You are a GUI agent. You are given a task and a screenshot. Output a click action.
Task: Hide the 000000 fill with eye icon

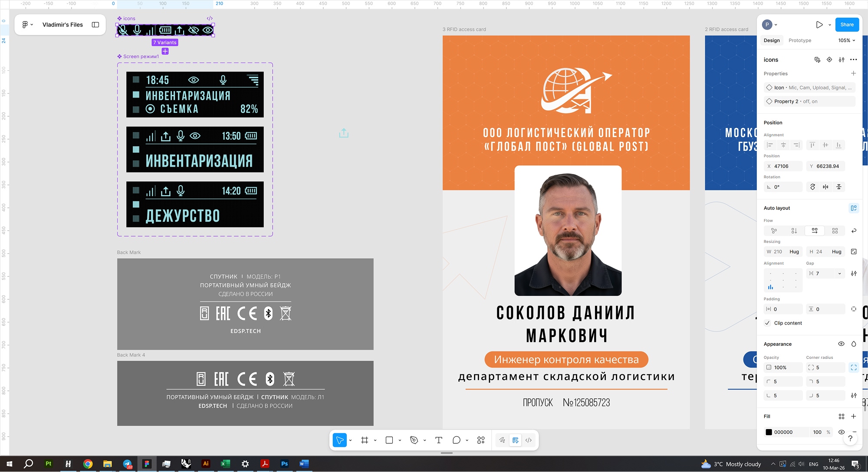click(x=841, y=432)
